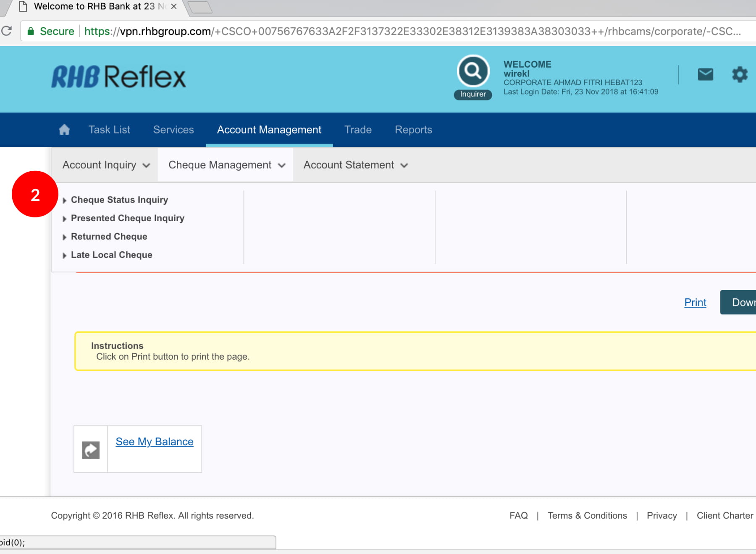Open Presented Cheque Inquiry
The image size is (756, 554).
pos(127,218)
